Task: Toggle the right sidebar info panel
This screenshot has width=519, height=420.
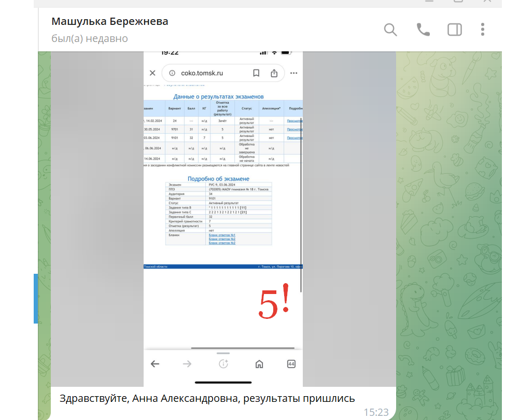Action: point(454,30)
